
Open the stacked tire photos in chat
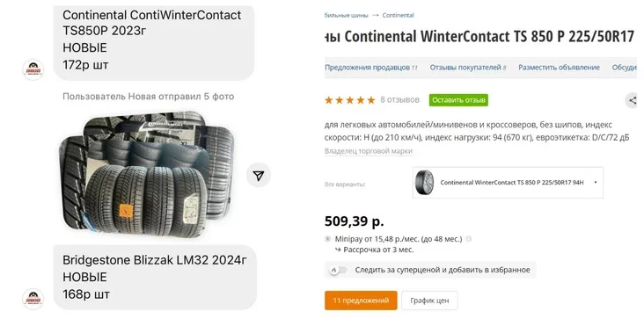(147, 175)
